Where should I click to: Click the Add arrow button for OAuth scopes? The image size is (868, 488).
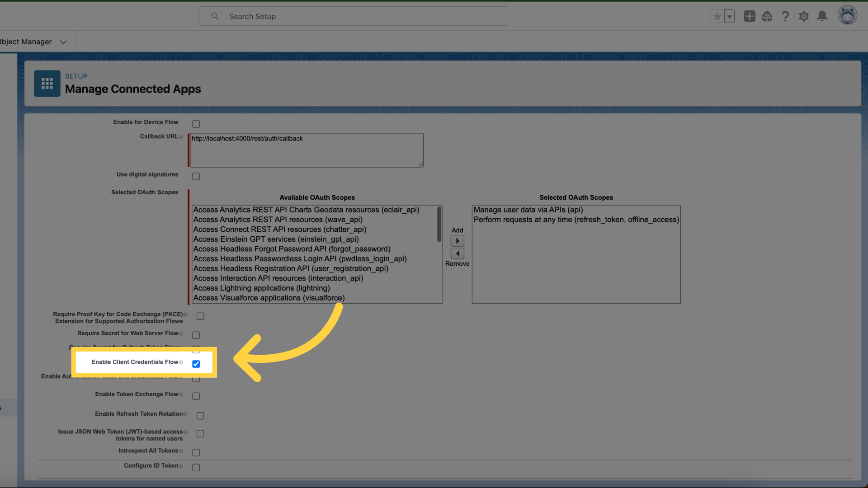pos(457,240)
